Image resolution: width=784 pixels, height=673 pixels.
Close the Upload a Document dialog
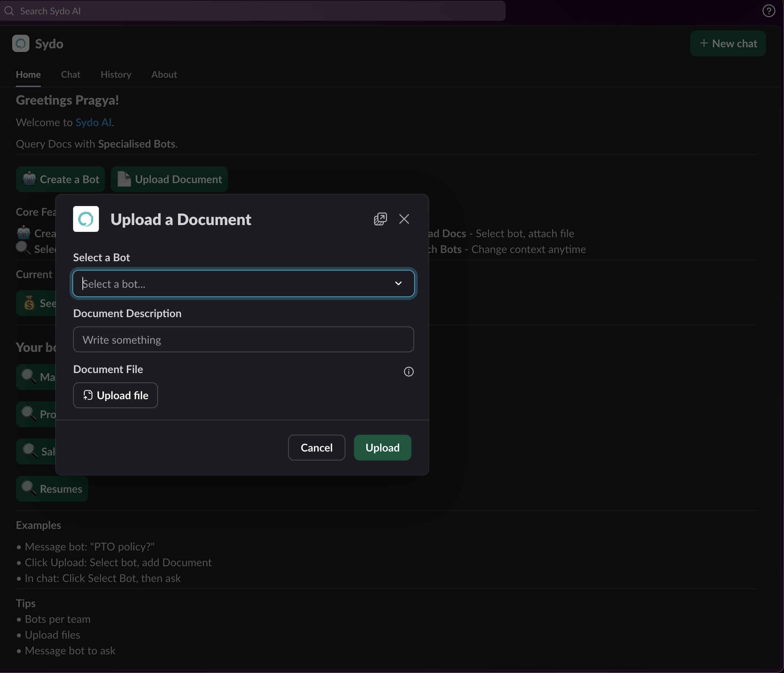pyautogui.click(x=404, y=219)
